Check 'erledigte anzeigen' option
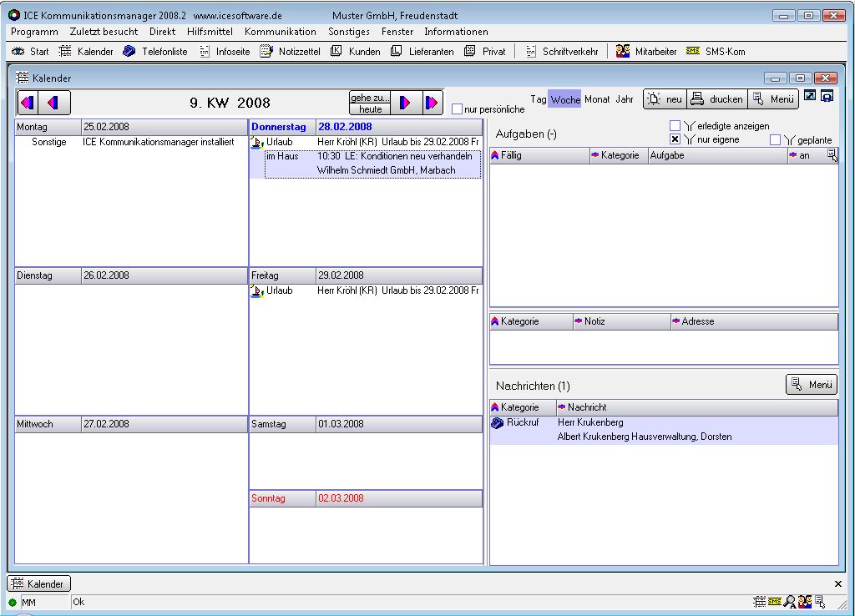This screenshot has height=616, width=855. click(x=675, y=126)
